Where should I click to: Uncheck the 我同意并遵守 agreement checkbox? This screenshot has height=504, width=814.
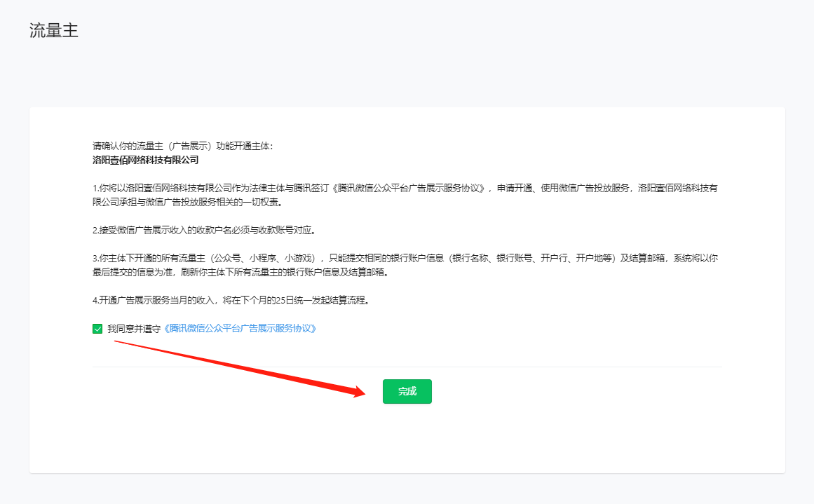tap(97, 329)
